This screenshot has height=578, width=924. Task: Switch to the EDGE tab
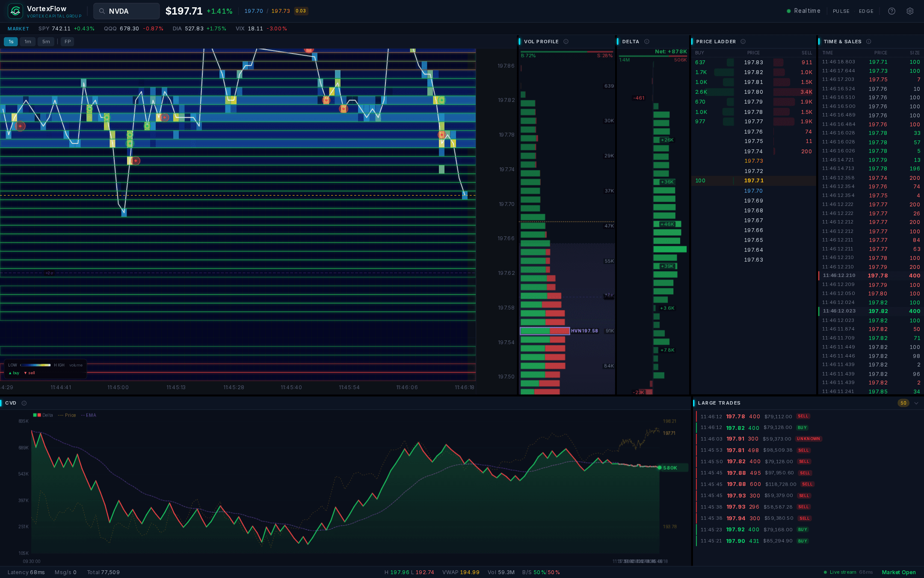(866, 11)
